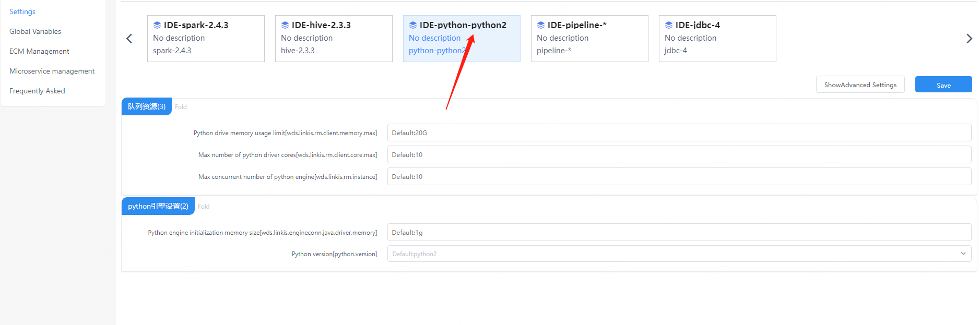The image size is (980, 325).
Task: Select Frequently Asked in sidebar
Action: click(37, 91)
